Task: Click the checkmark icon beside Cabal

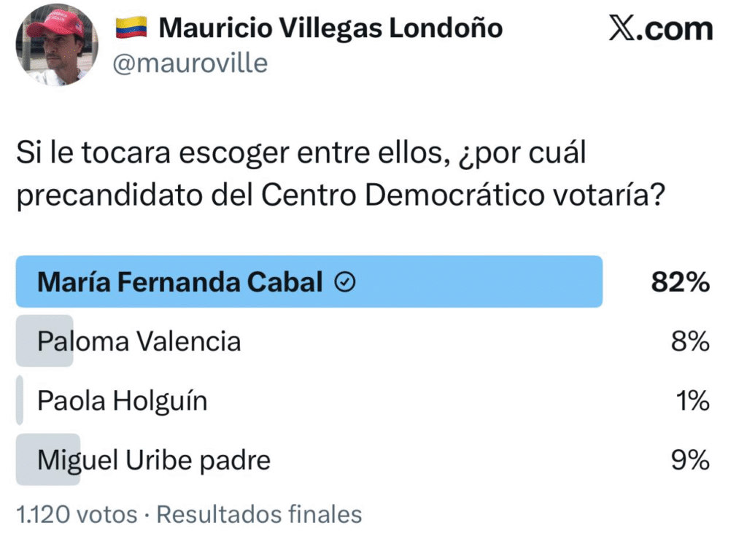Action: 344,282
